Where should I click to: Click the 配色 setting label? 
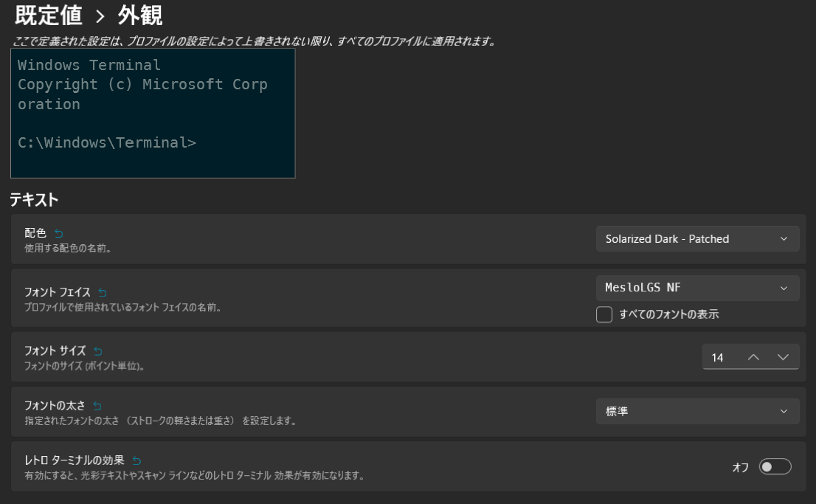[35, 232]
